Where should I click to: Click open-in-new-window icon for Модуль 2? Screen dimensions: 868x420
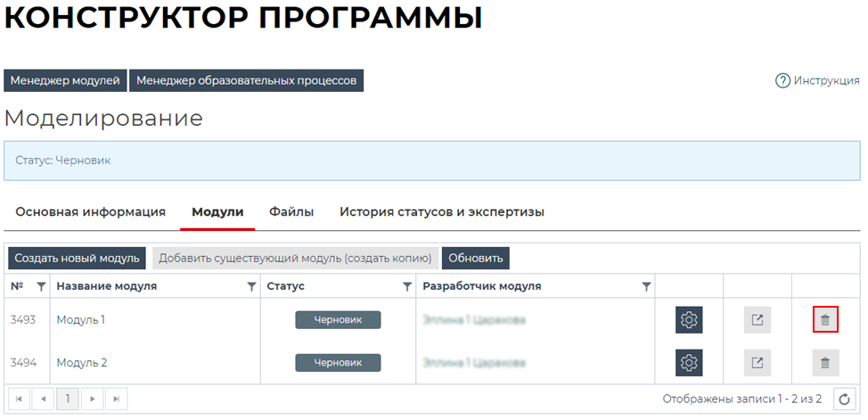(757, 363)
